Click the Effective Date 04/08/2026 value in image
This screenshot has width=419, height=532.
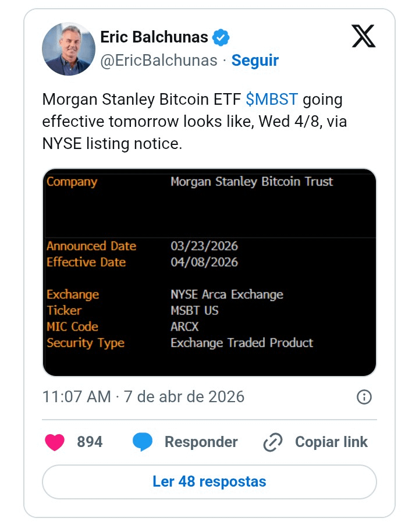[204, 262]
